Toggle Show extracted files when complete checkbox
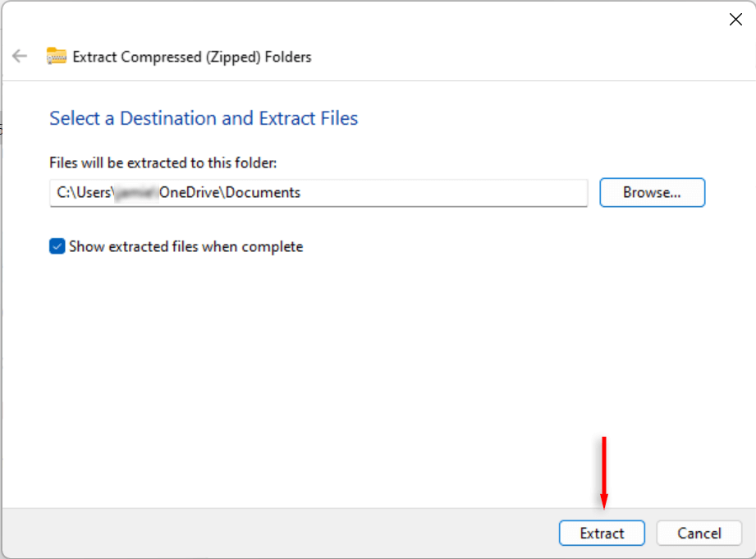This screenshot has width=756, height=559. [x=57, y=246]
